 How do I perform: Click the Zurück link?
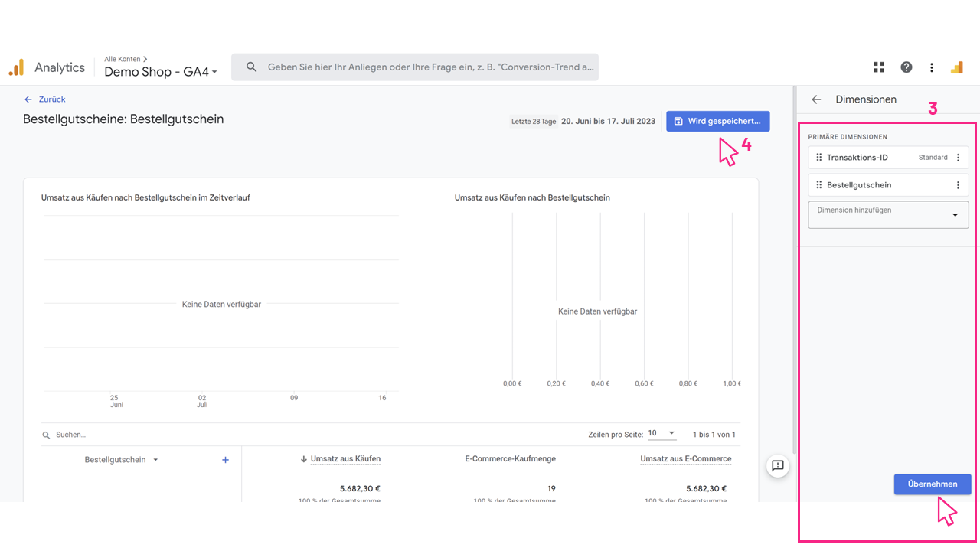tap(45, 99)
